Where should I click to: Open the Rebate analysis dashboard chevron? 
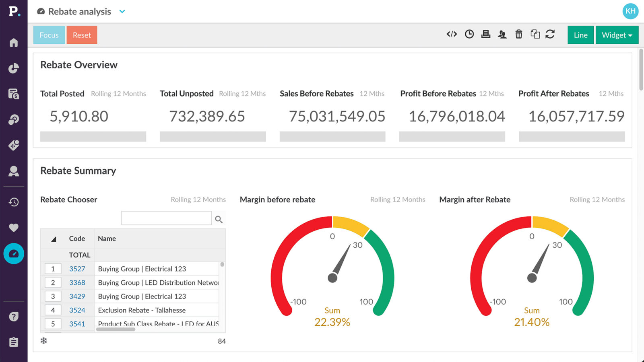[122, 12]
